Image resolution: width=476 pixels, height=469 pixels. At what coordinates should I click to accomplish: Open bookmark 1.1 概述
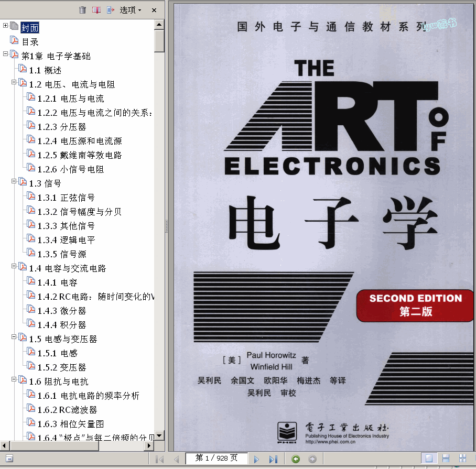click(x=45, y=70)
